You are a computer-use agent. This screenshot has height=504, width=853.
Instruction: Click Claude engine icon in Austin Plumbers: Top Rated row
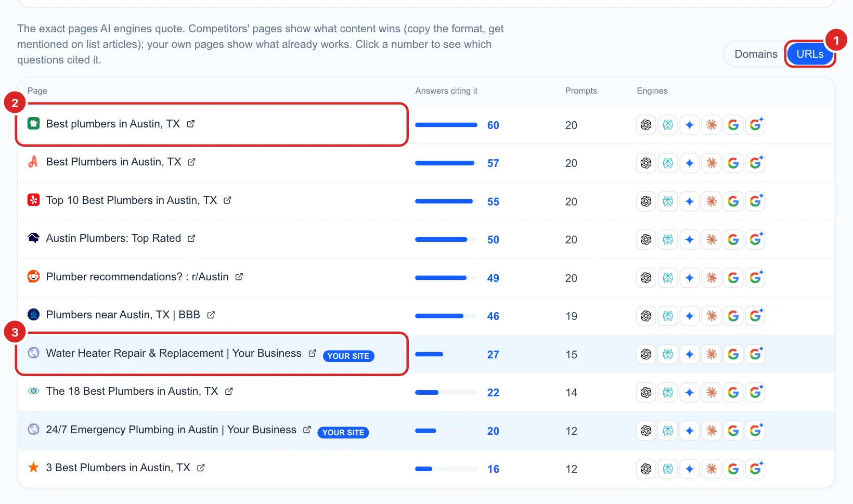click(x=712, y=240)
